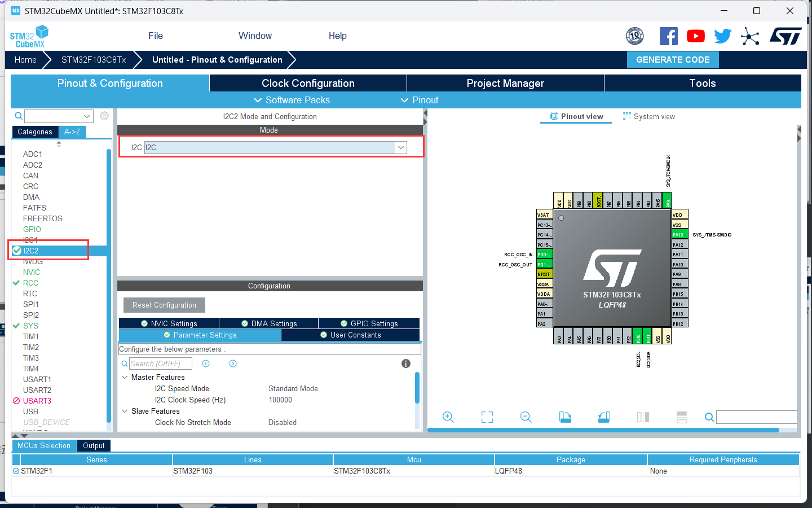Select the STM32F1 row radio marker

pos(16,471)
